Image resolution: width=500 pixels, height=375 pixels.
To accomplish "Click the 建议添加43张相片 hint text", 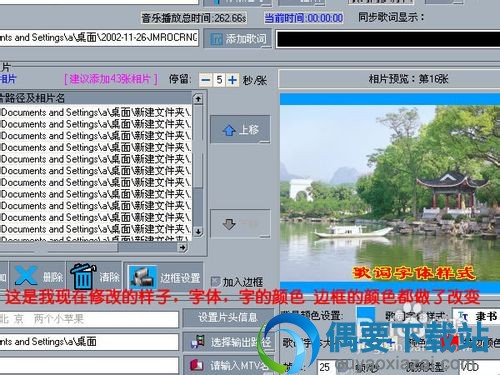I will coord(111,79).
